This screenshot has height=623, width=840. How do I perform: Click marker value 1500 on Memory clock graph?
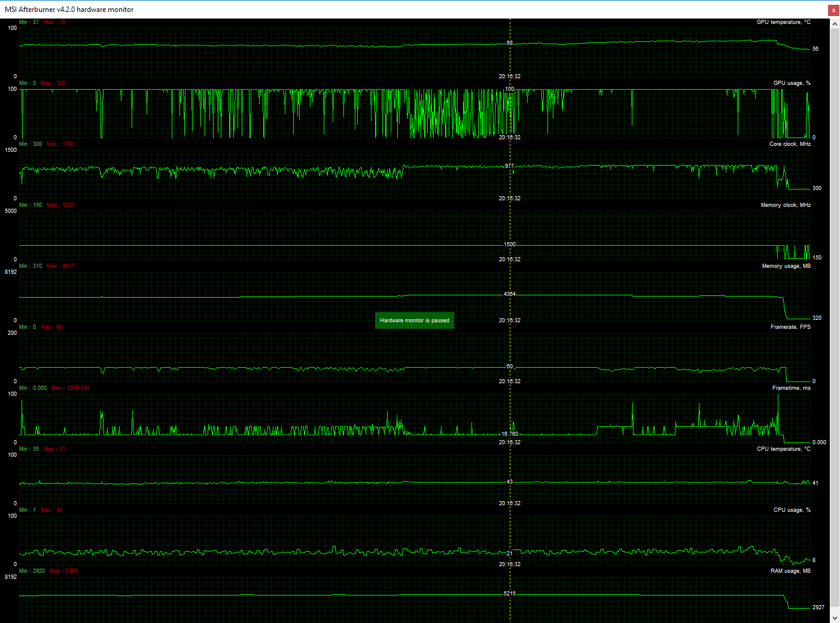(x=510, y=245)
